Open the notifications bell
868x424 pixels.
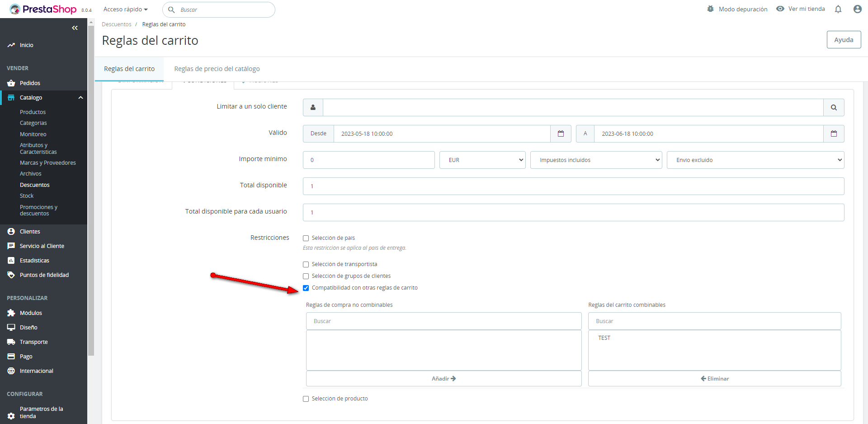838,9
